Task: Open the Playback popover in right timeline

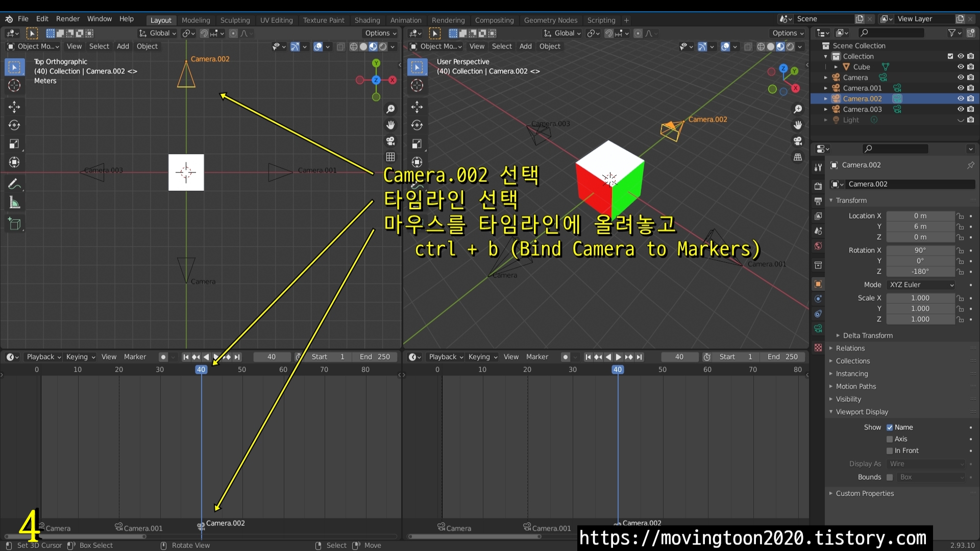Action: (446, 357)
